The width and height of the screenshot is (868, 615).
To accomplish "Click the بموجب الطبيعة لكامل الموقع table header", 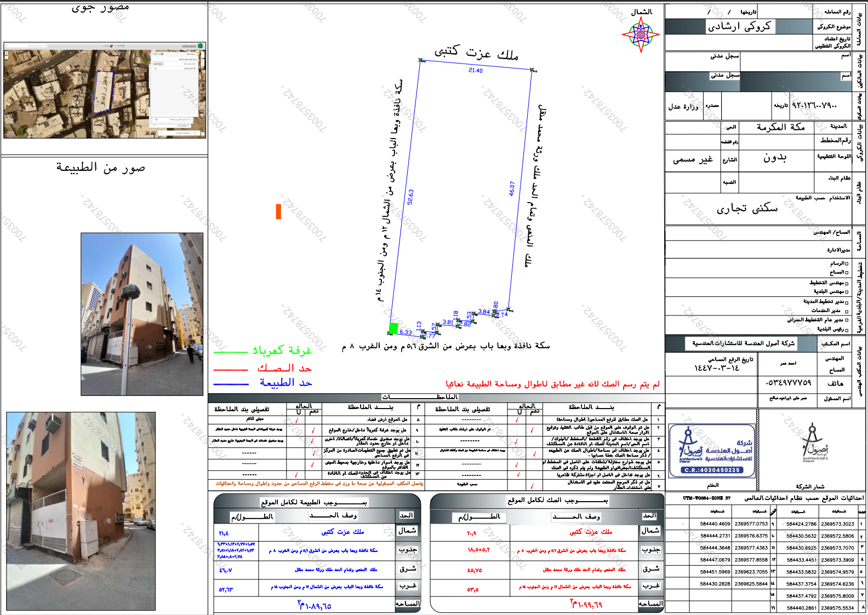I will (x=313, y=502).
